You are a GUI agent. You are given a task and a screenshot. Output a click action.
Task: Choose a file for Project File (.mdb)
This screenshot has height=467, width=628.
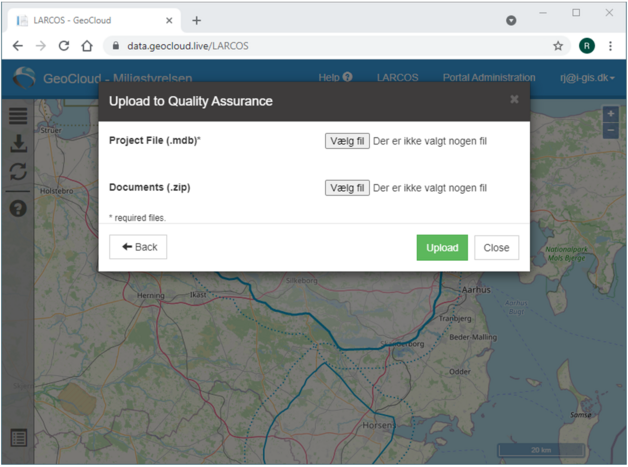coord(347,141)
